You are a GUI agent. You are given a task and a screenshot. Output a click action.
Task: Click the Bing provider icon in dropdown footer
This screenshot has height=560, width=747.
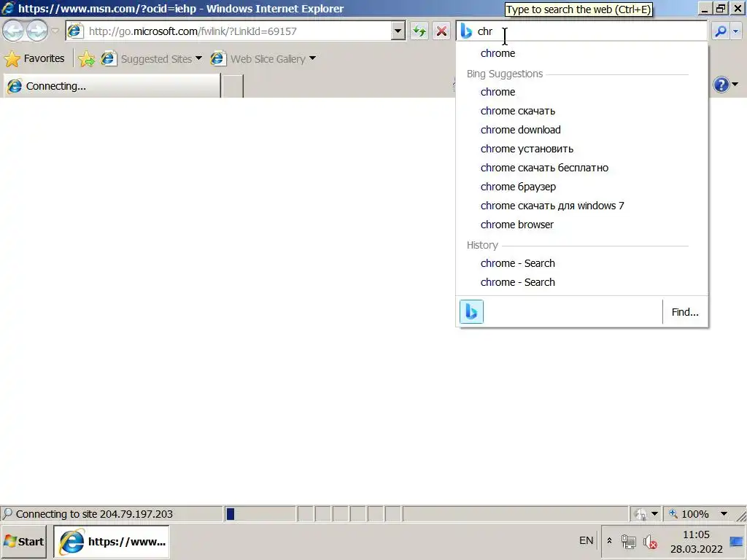471,312
